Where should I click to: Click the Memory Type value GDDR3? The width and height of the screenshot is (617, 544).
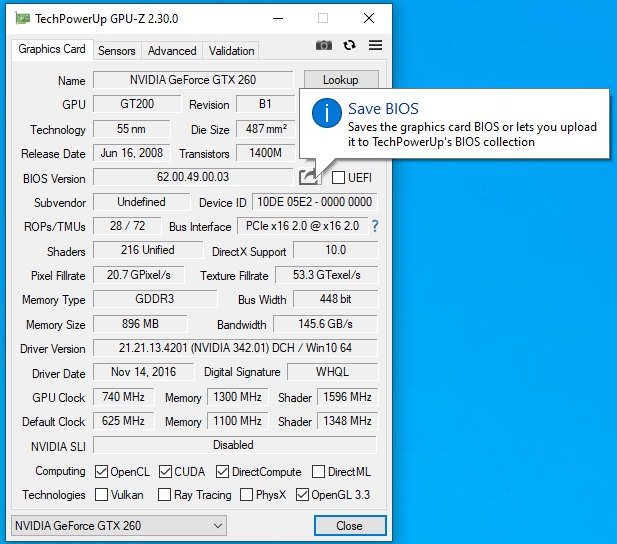point(155,299)
